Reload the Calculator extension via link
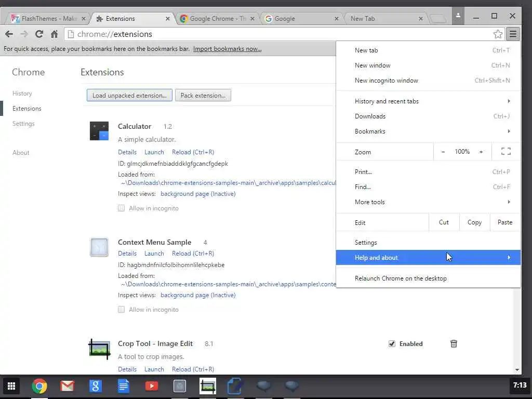The height and width of the screenshot is (399, 532). pyautogui.click(x=193, y=152)
